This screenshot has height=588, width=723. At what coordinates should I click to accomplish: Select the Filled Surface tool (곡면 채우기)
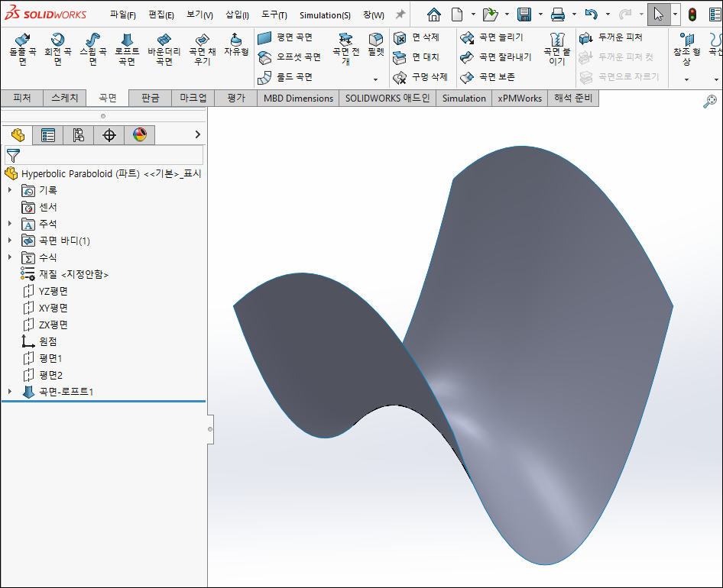(x=202, y=50)
